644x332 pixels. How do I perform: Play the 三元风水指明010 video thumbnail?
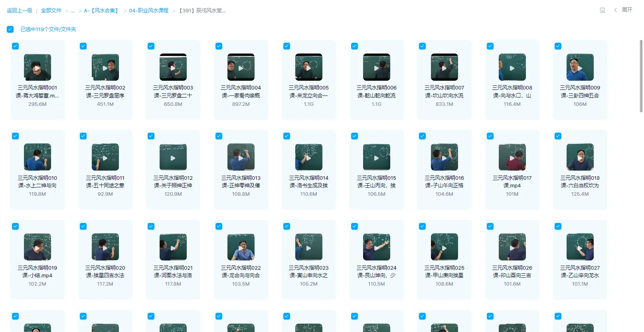click(38, 157)
